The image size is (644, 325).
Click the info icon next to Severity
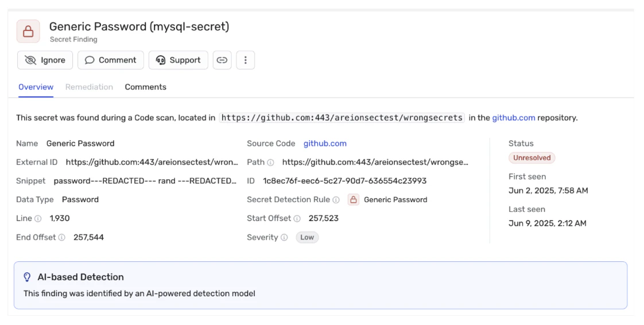click(284, 238)
